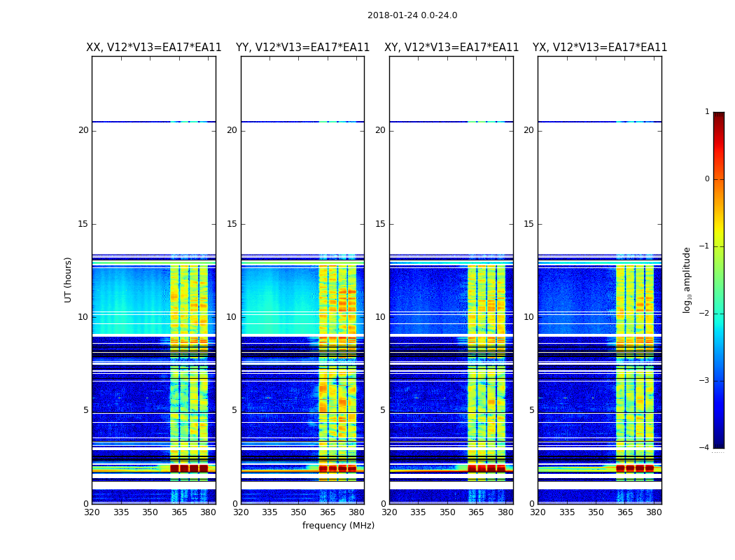Select the 'XX, V12*V13=EA17*EA11' panel title
This screenshot has width=735, height=560.
pos(153,48)
